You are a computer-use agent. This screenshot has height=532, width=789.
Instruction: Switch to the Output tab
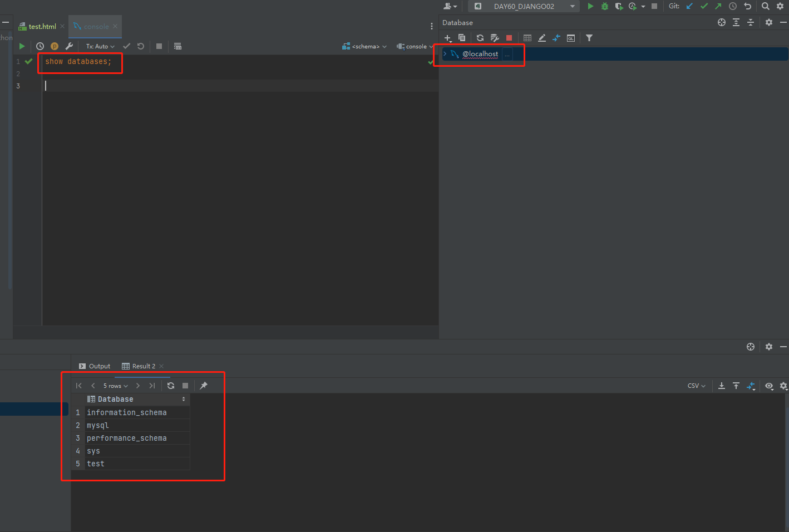pyautogui.click(x=95, y=366)
